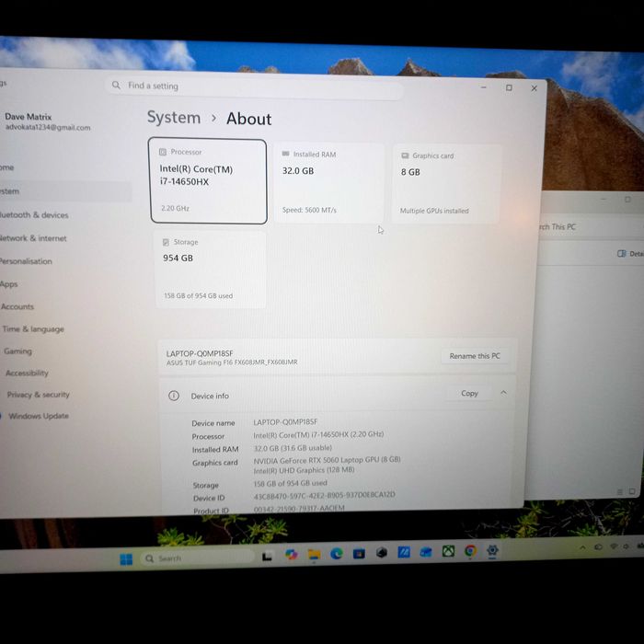This screenshot has height=644, width=644.
Task: Launch Copilot from the taskbar
Action: (292, 555)
